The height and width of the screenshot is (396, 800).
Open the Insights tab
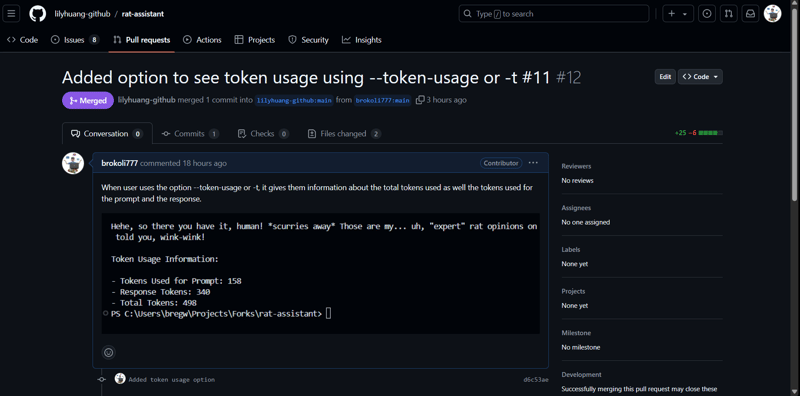362,40
